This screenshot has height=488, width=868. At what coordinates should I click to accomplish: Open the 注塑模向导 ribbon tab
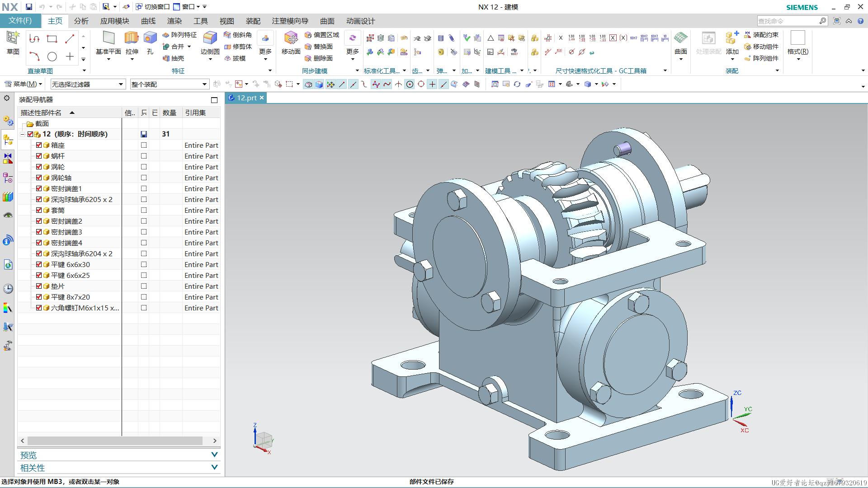tap(290, 21)
